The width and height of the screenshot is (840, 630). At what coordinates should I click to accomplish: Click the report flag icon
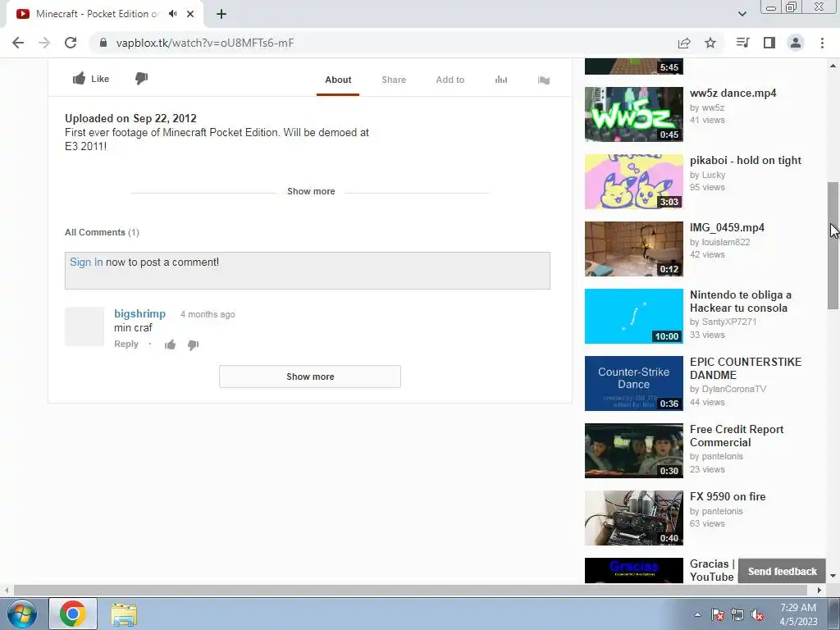pos(544,80)
